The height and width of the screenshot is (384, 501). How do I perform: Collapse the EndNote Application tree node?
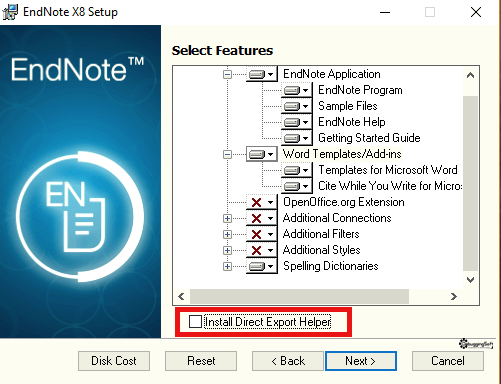pyautogui.click(x=227, y=74)
